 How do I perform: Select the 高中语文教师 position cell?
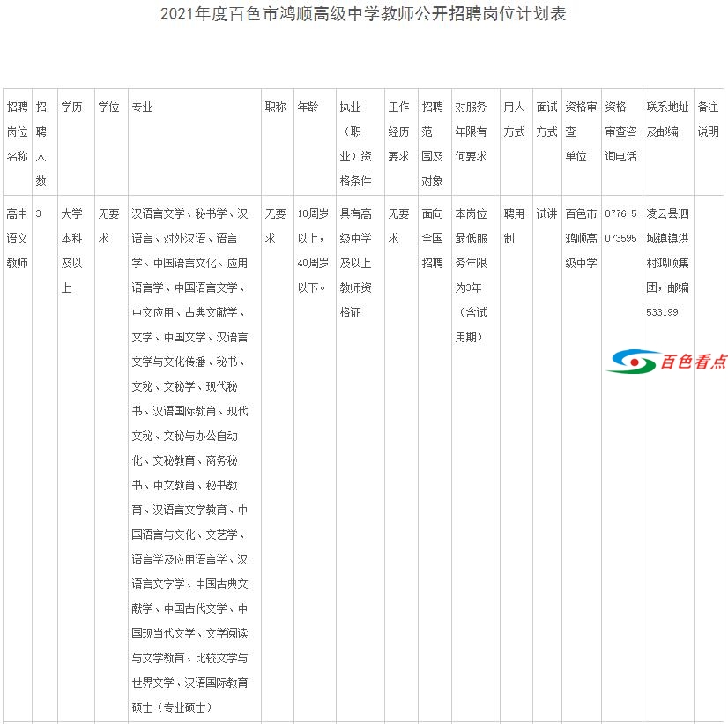[17, 236]
